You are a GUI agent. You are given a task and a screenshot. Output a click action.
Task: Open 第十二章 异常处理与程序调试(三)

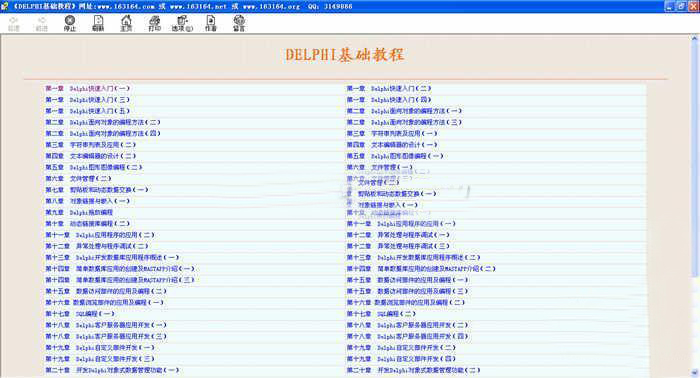(398, 246)
